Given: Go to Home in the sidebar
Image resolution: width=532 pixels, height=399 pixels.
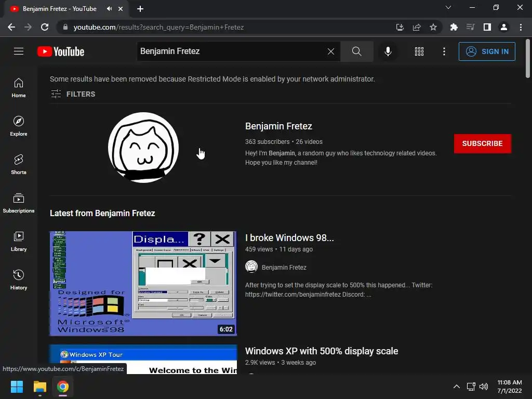Looking at the screenshot, I should (19, 88).
